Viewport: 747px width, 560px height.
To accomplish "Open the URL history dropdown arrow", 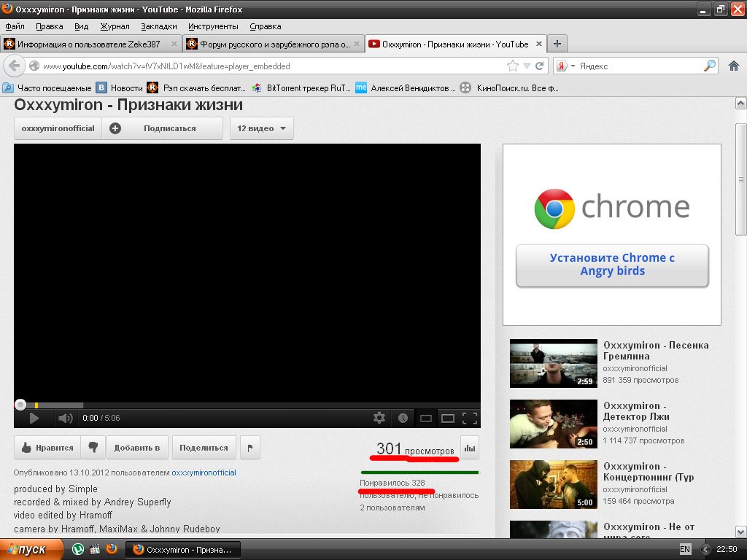I will (x=527, y=66).
